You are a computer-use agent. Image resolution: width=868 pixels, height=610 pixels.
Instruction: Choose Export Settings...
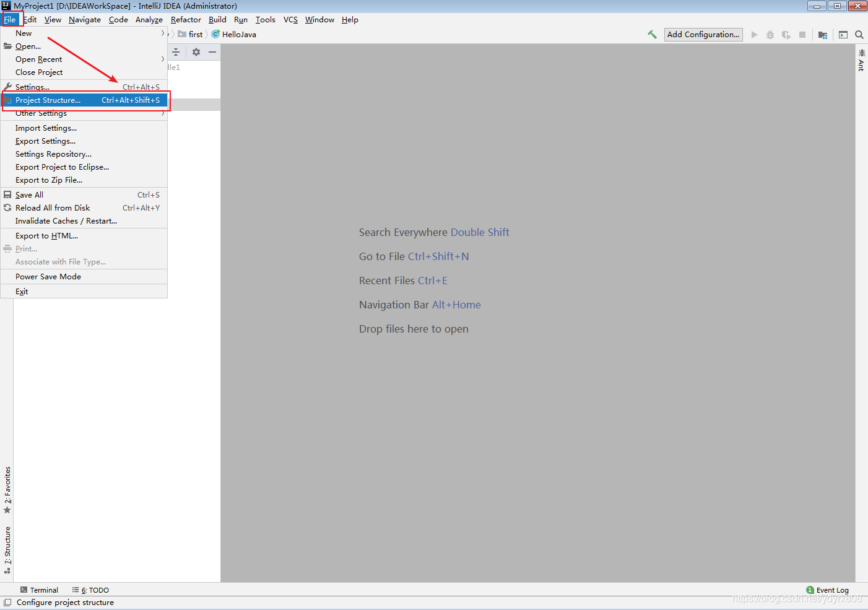pyautogui.click(x=84, y=141)
